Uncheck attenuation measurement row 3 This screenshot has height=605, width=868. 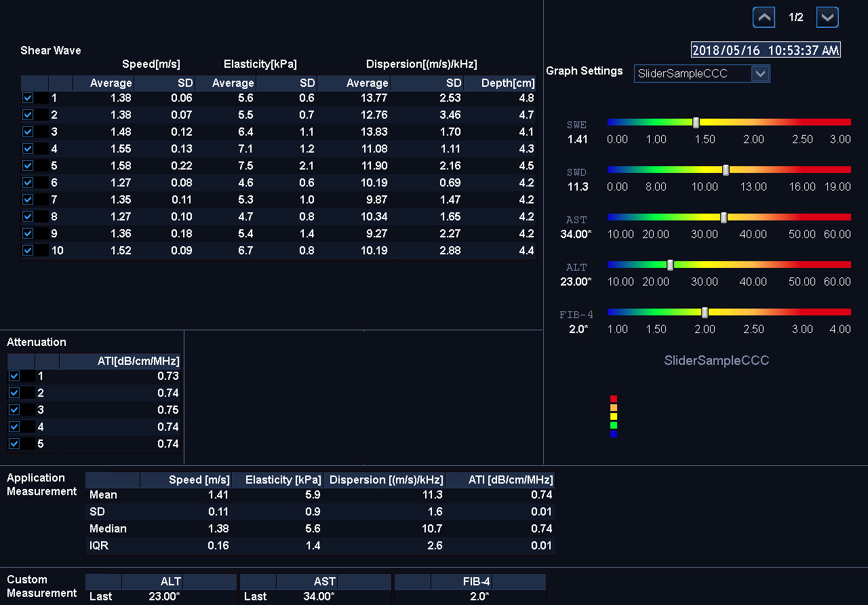click(14, 410)
